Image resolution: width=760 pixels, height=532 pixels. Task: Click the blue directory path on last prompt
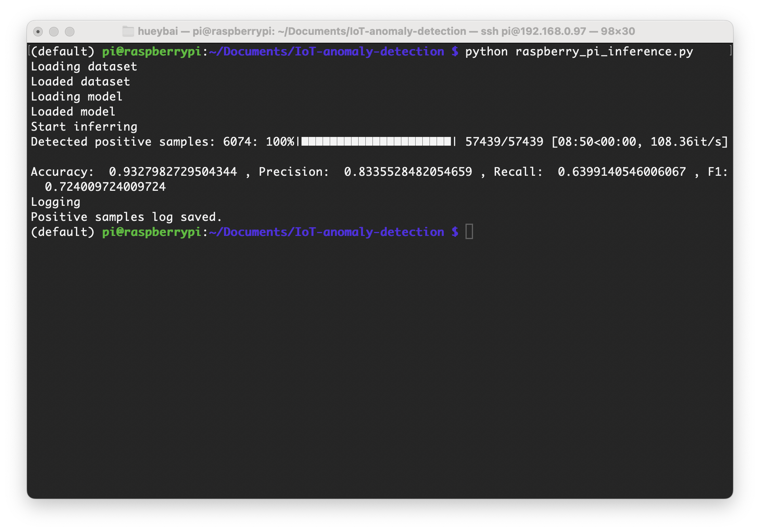coord(327,232)
